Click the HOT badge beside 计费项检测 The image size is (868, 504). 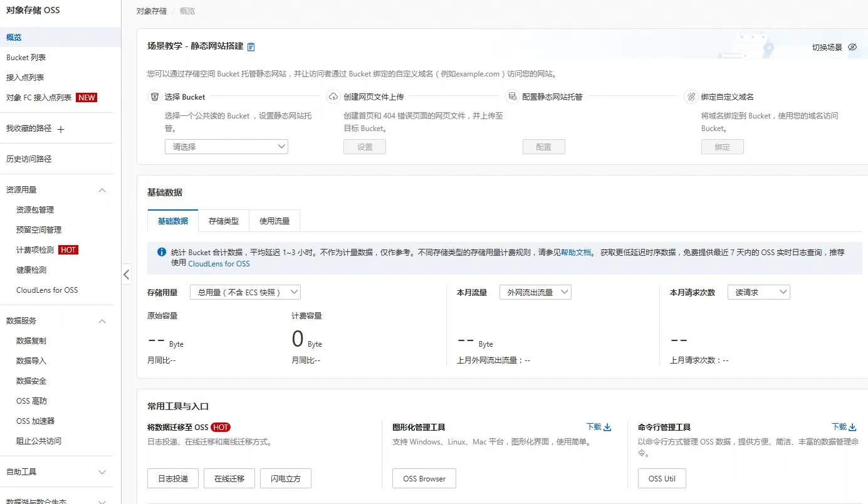click(x=68, y=250)
